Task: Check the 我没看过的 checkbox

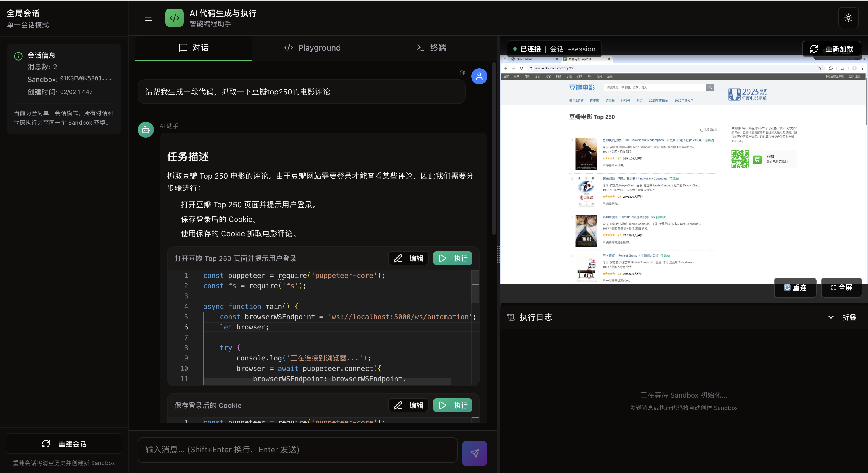Action: (702, 130)
